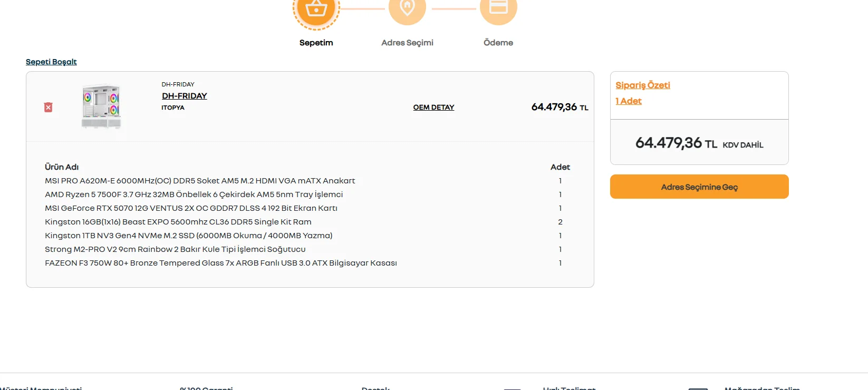Select the Ödeme step label
The height and width of the screenshot is (390, 868).
[x=498, y=43]
